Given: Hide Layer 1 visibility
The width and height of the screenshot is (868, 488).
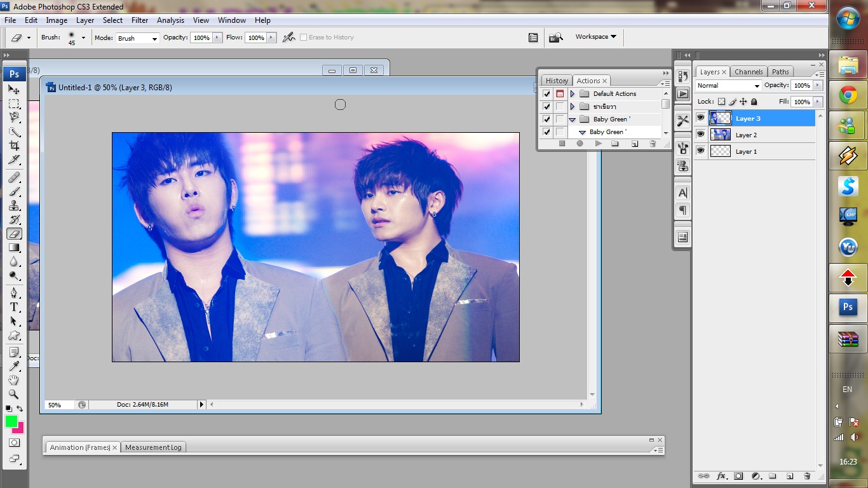Looking at the screenshot, I should [700, 151].
